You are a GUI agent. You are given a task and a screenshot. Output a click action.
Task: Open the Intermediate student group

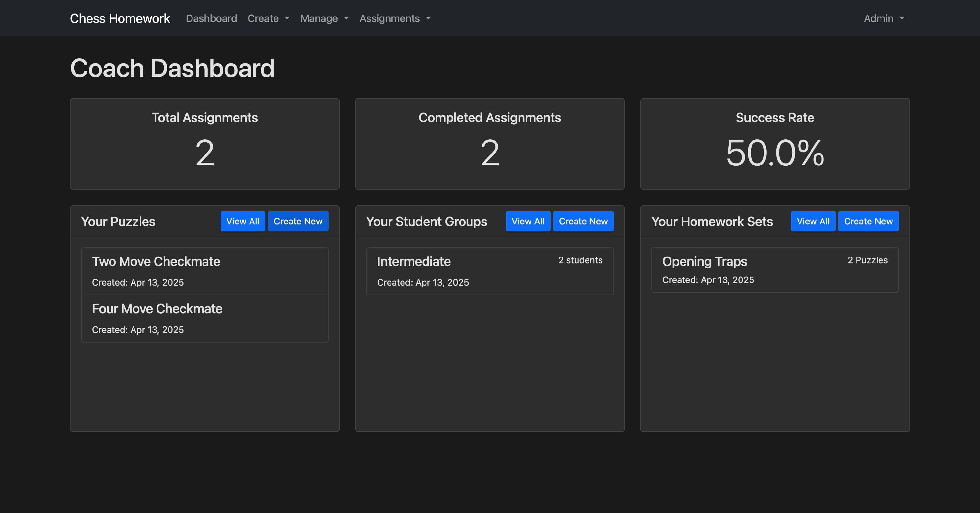(490, 271)
